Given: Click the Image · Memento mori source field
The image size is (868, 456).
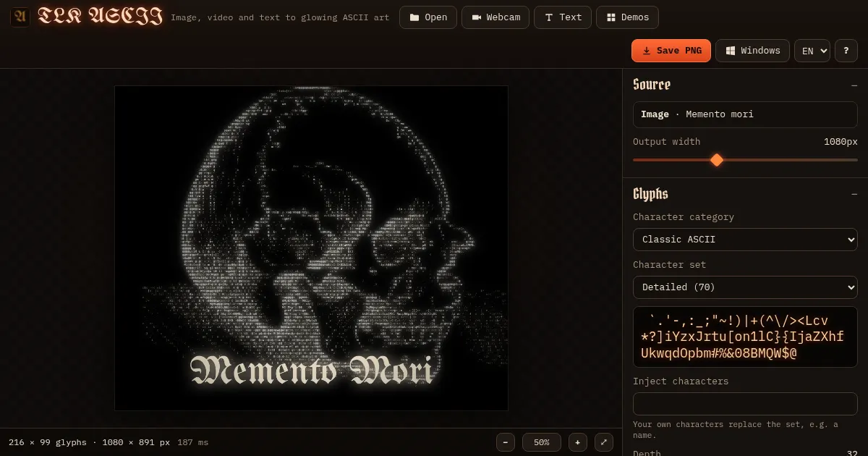Looking at the screenshot, I should (x=745, y=114).
